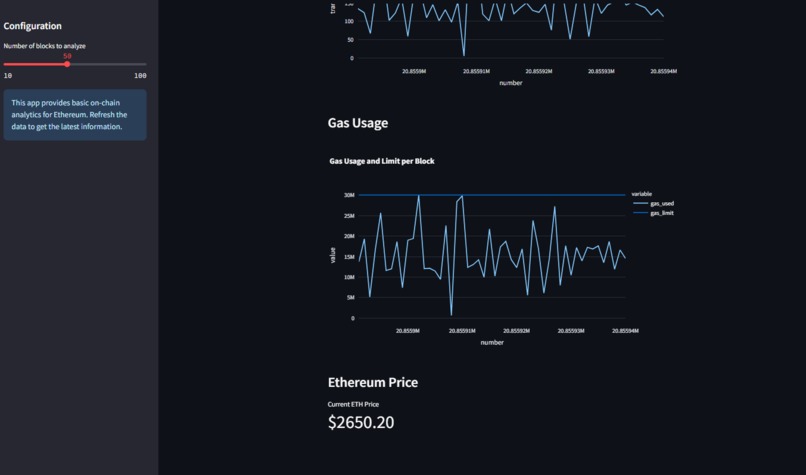Click the 5M y-axis tick on gas chart

tap(350, 298)
